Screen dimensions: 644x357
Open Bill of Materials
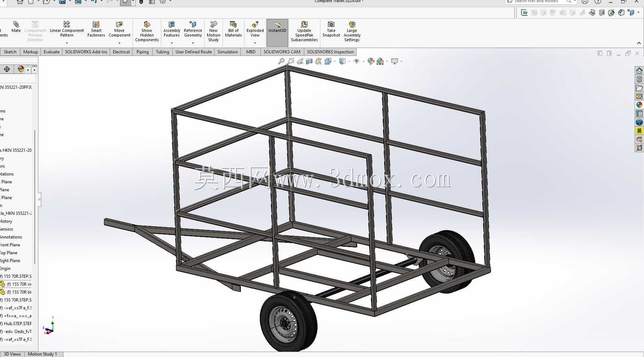(233, 29)
